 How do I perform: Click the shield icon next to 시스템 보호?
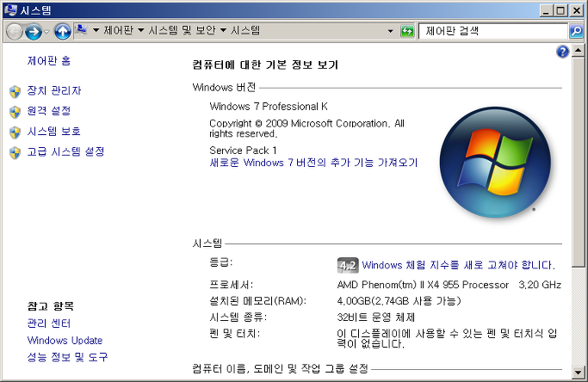tap(15, 132)
